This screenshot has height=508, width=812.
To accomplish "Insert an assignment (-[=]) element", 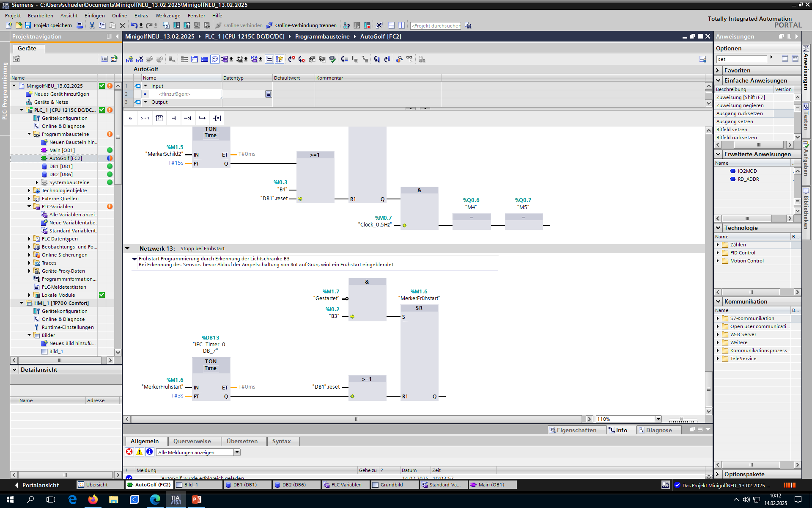I will [x=217, y=118].
